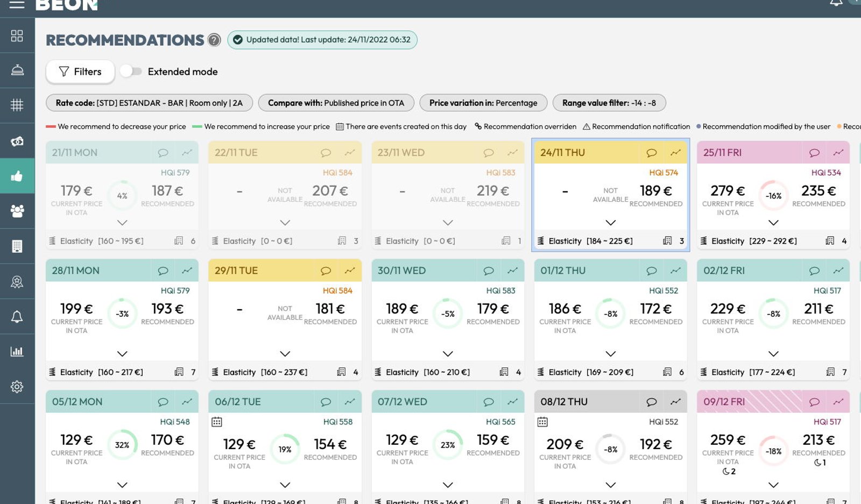Open trend chart on 24/11 THU card

click(675, 153)
